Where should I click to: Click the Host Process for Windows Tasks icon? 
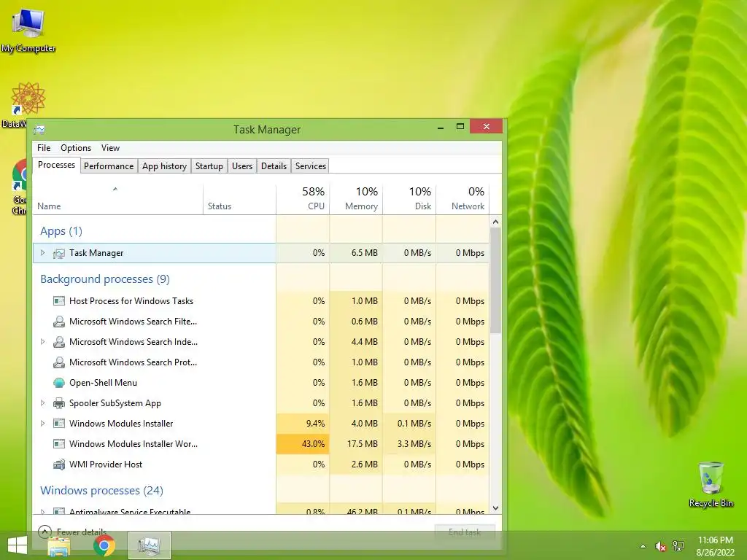point(59,301)
